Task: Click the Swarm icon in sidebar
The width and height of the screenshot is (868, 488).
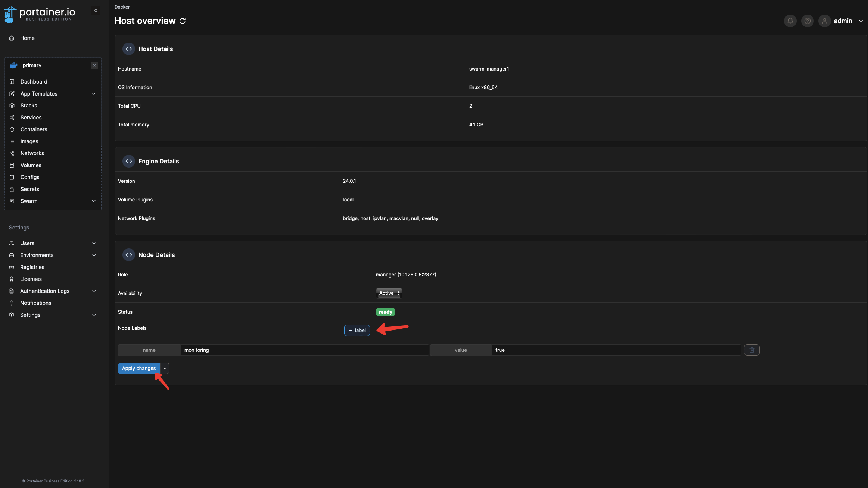Action: pos(12,201)
